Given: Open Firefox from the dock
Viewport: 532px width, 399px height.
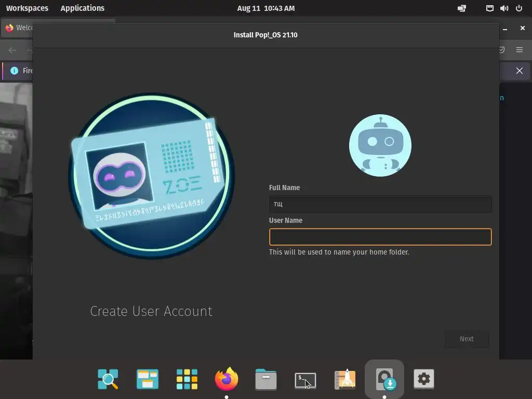Looking at the screenshot, I should (227, 379).
